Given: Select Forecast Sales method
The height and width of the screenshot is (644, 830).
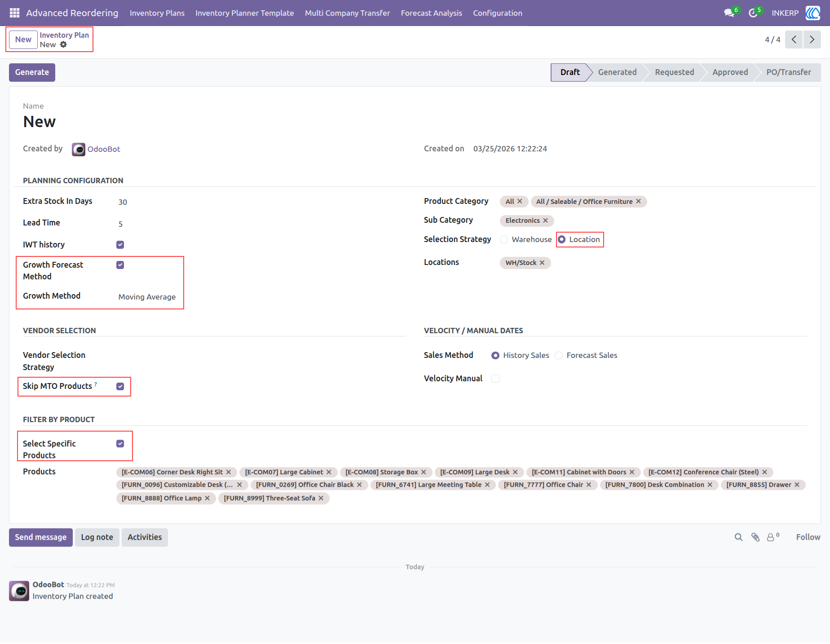Looking at the screenshot, I should [559, 355].
